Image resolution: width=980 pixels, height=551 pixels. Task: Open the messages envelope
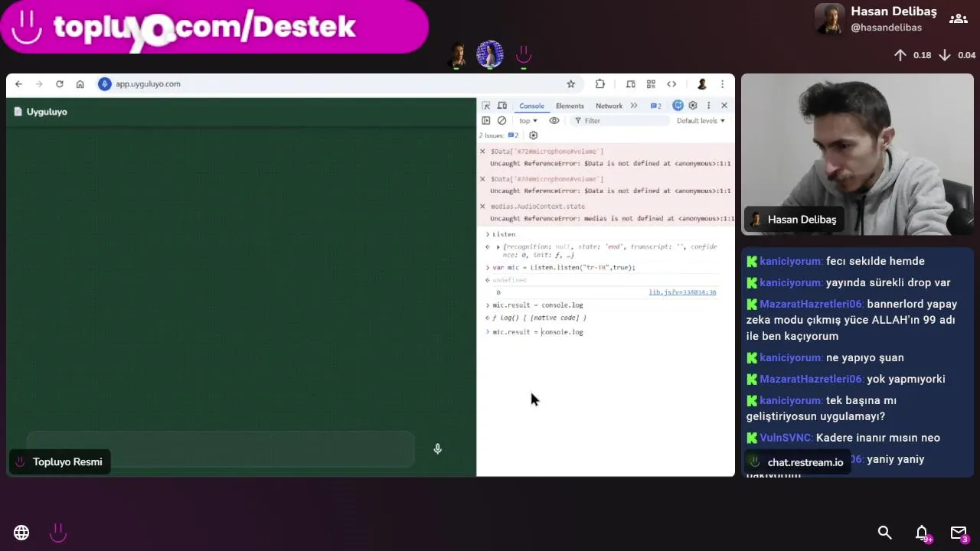pos(959,533)
